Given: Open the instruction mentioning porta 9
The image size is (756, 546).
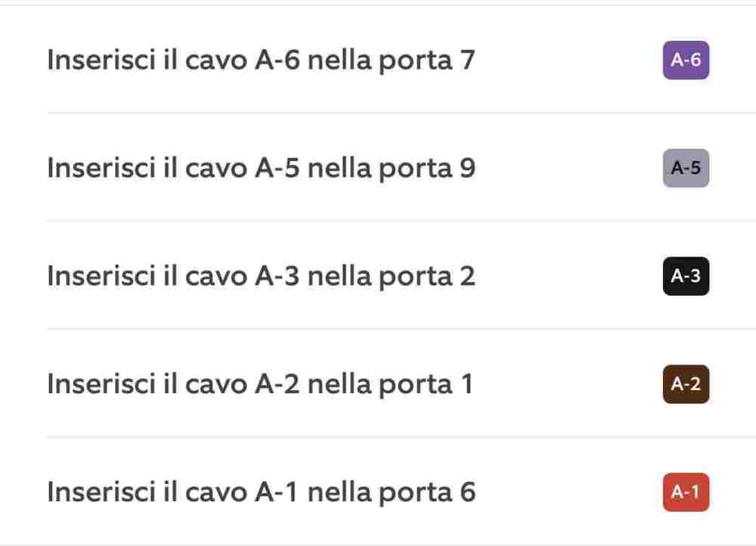Looking at the screenshot, I should coord(261,169).
